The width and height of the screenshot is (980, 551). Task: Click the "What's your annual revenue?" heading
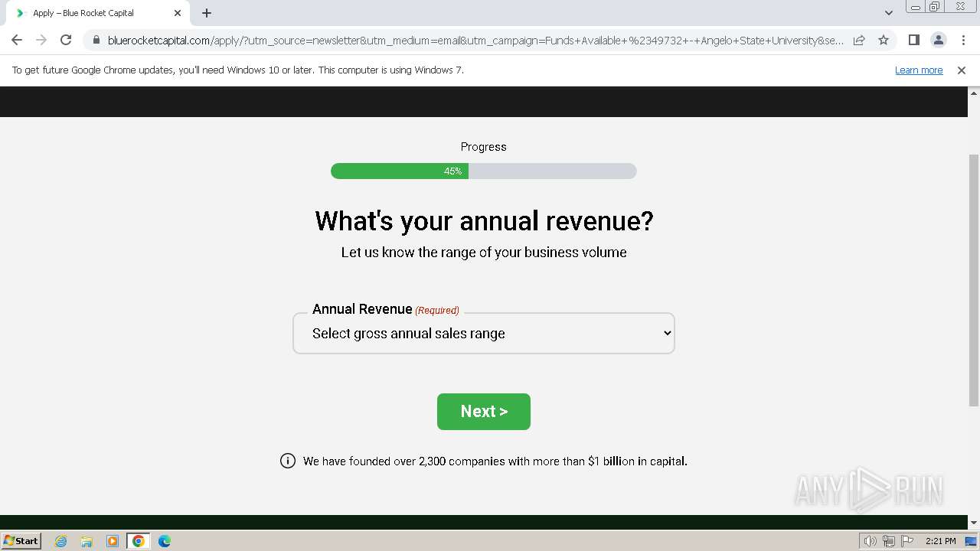(484, 221)
